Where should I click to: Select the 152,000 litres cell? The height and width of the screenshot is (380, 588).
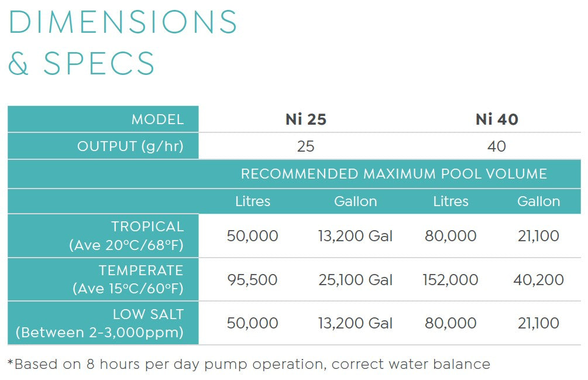tap(451, 280)
